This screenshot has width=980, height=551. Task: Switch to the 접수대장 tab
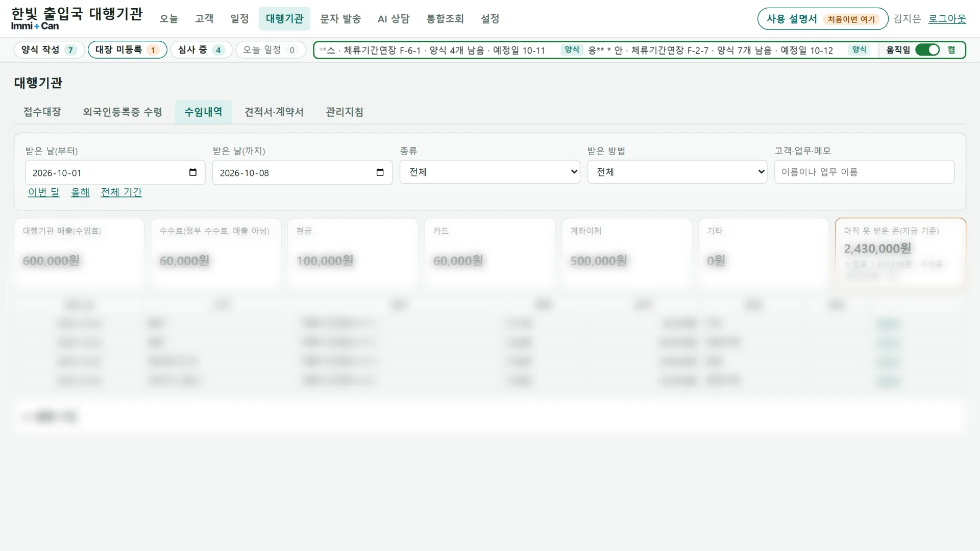click(42, 112)
